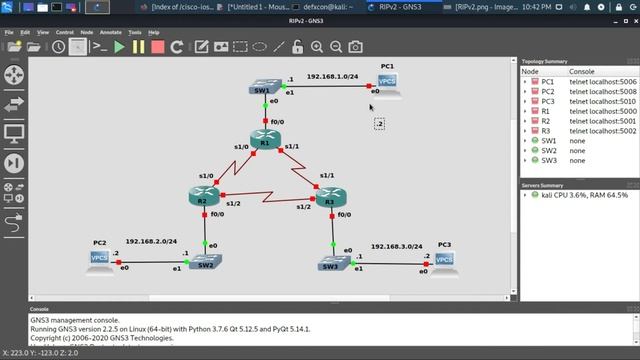Browse switches in device sidebar
Viewport: 640px width, 360px height.
point(14,104)
